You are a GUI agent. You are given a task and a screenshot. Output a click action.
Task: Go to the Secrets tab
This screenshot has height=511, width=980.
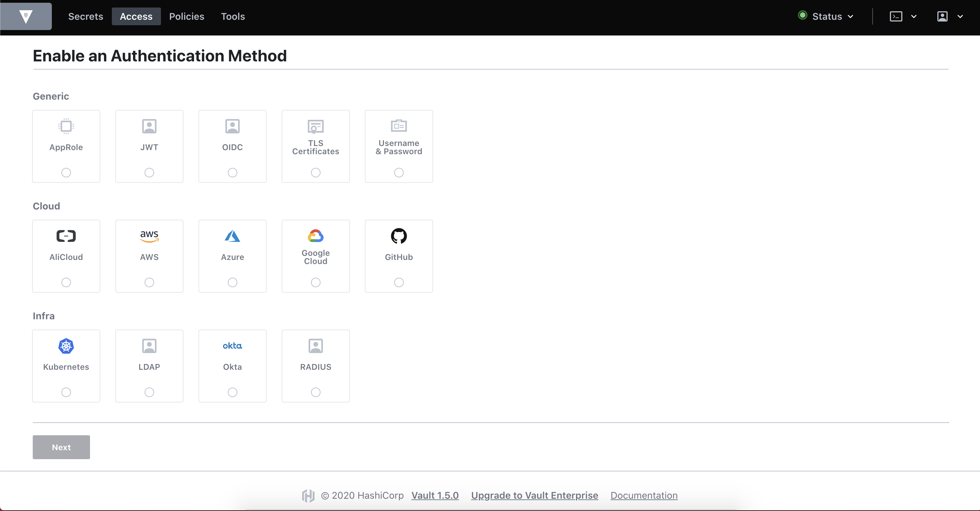(x=86, y=16)
